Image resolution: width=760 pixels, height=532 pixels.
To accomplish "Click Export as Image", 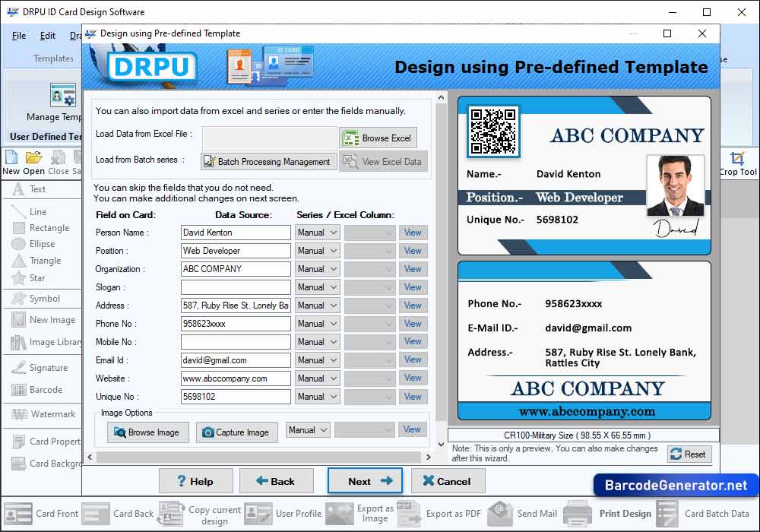I will point(359,514).
